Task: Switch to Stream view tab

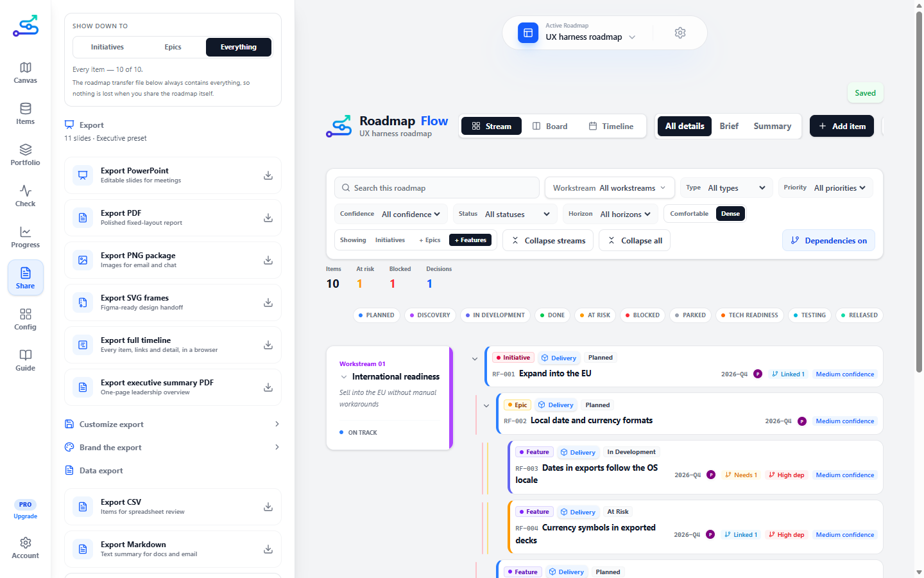Action: 492,127
